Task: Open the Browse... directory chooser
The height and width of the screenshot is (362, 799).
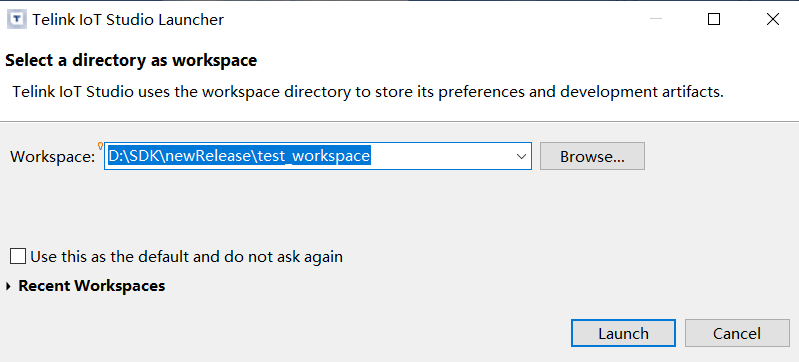Action: 592,157
